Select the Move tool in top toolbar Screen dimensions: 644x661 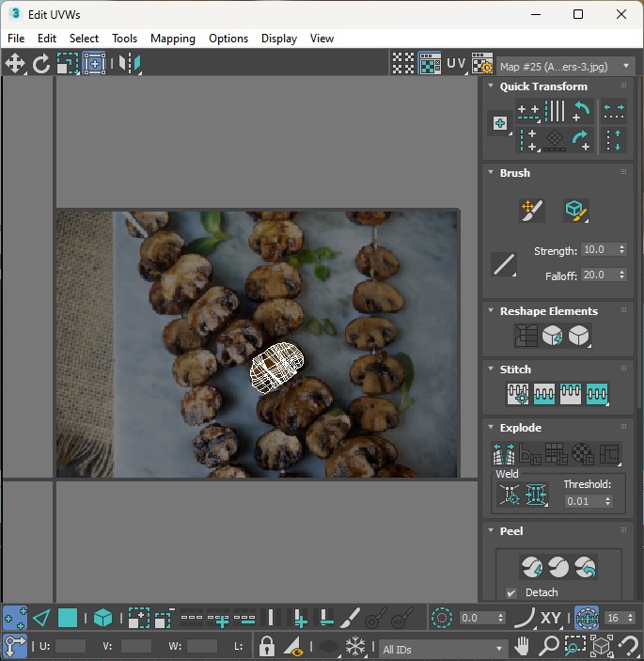click(15, 64)
